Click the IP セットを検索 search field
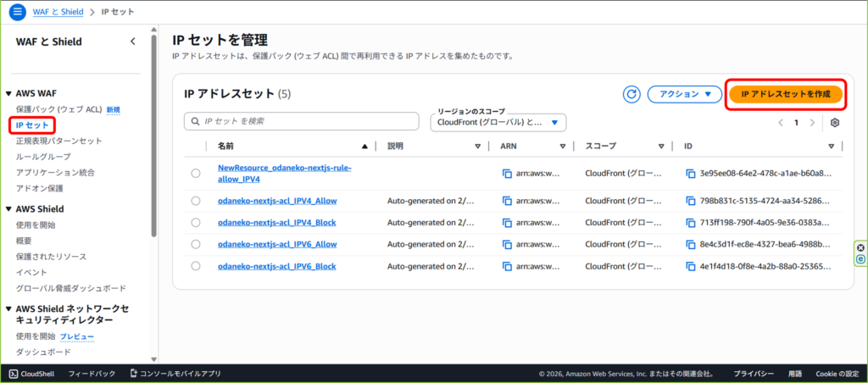The image size is (868, 383). (303, 122)
